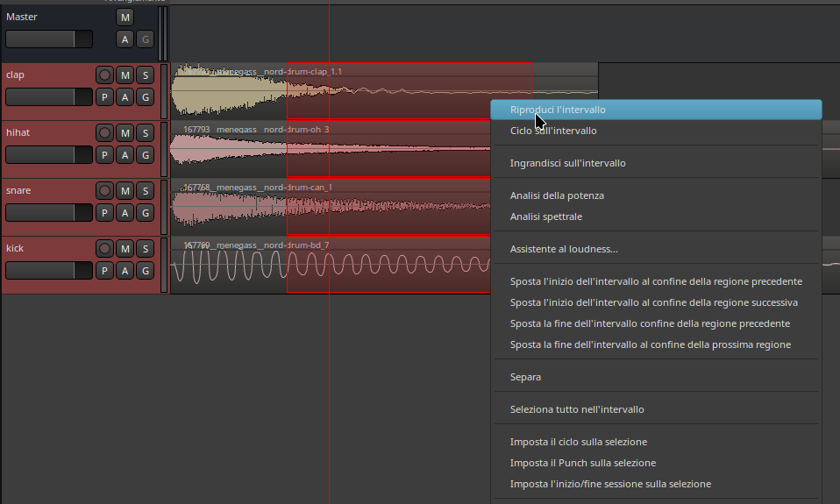Viewport: 840px width, 504px height.
Task: Click the group button on snare track
Action: tap(145, 212)
